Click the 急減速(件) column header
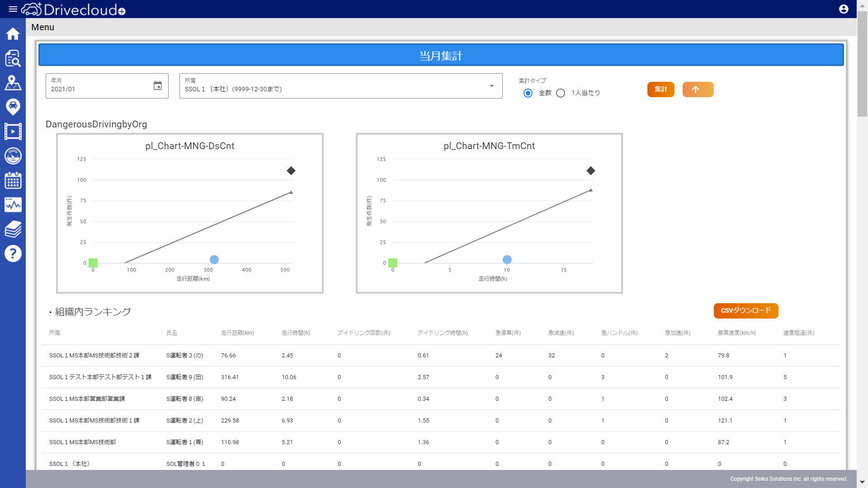This screenshot has height=488, width=868. click(561, 333)
